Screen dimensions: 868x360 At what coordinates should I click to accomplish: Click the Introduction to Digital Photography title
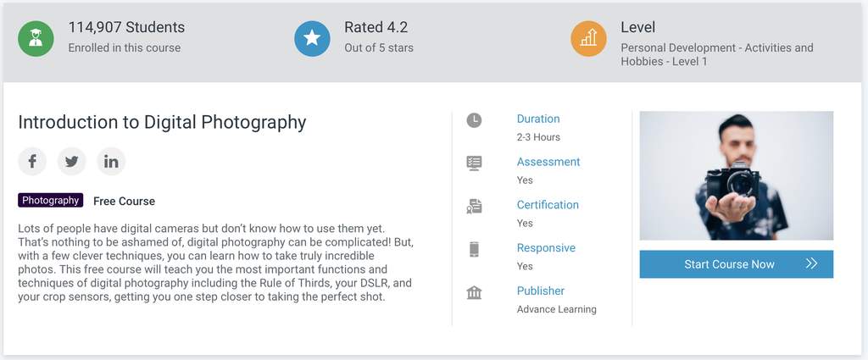[x=162, y=122]
